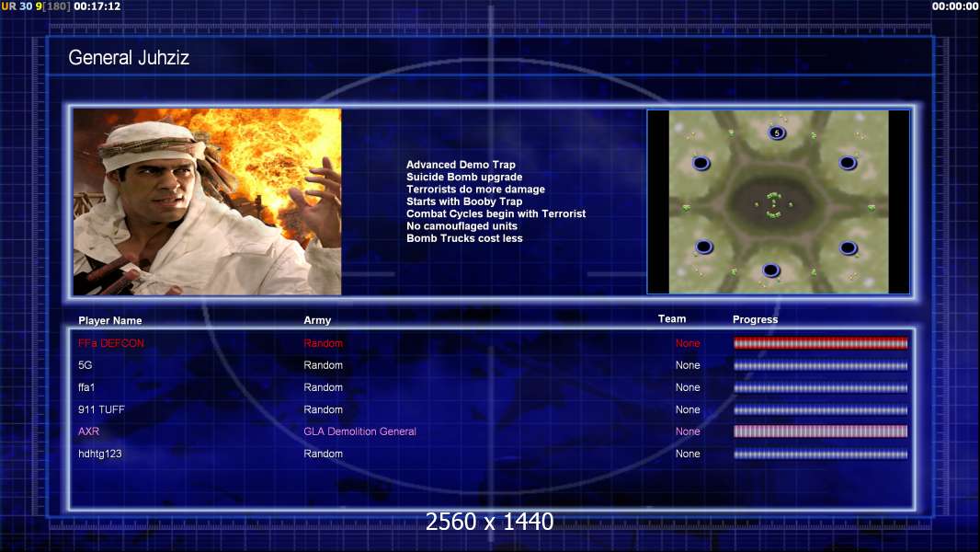This screenshot has width=980, height=552.
Task: Click the 'Team' column header
Action: coord(672,319)
